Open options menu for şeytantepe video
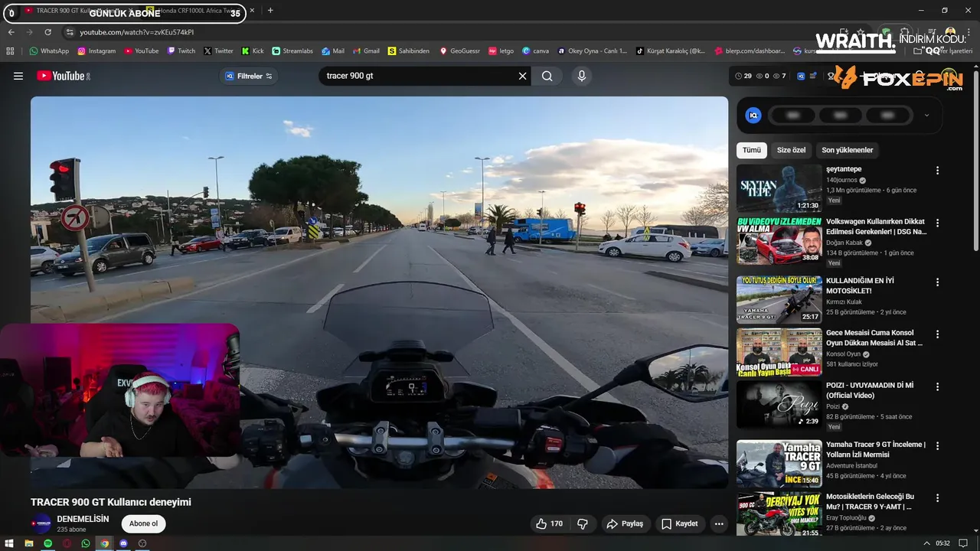Viewport: 980px width, 551px height. (x=937, y=171)
